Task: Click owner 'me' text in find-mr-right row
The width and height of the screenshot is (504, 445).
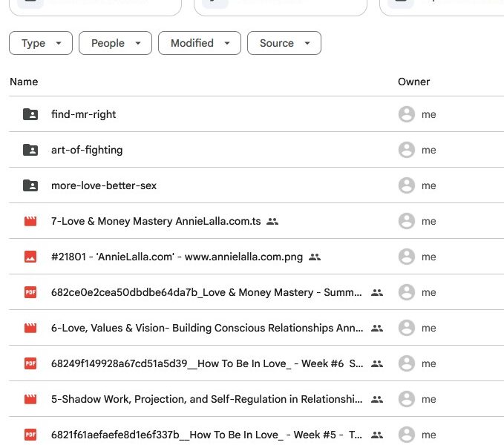Action: [x=429, y=114]
